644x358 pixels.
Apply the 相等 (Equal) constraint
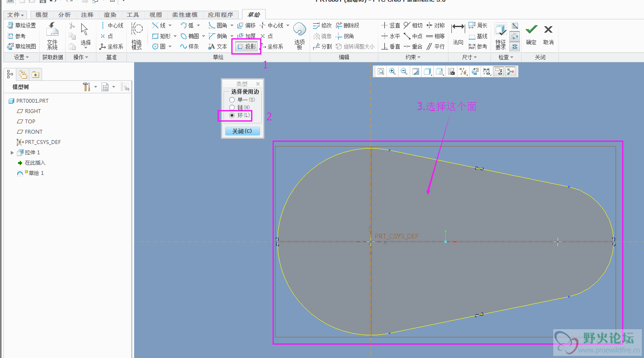(435, 36)
